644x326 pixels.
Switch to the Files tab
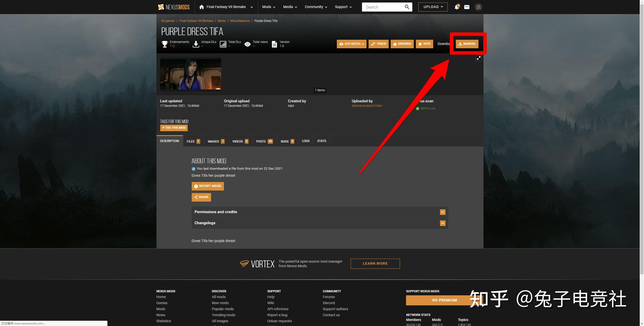click(193, 141)
